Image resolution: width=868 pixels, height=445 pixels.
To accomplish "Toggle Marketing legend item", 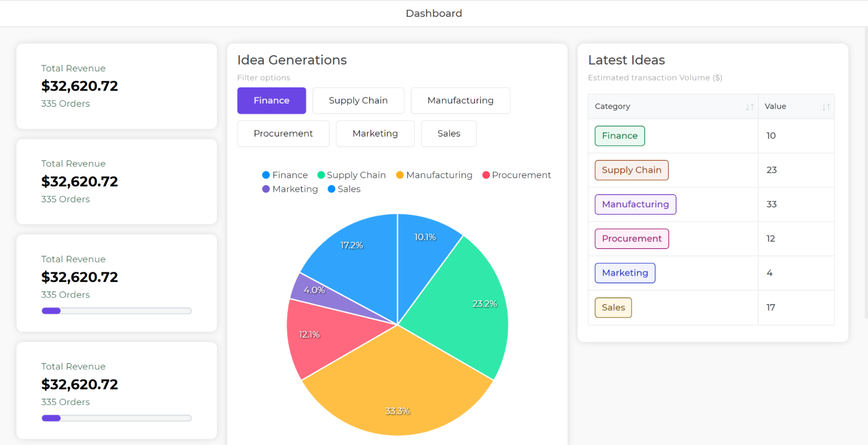I will click(290, 189).
